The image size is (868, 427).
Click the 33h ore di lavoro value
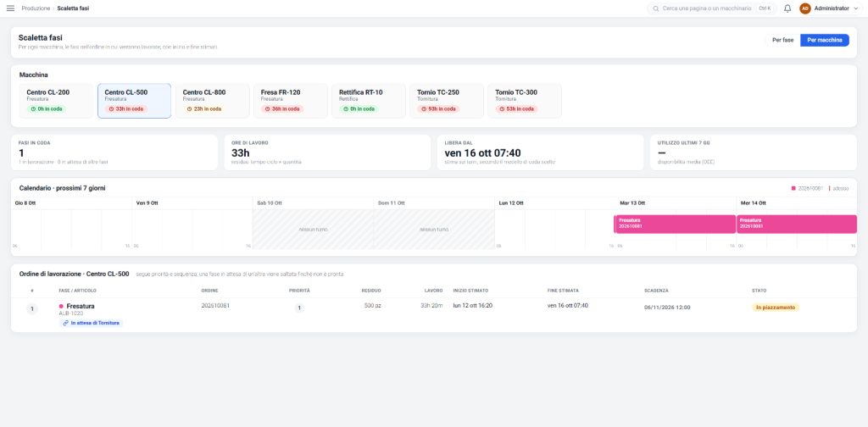[241, 152]
